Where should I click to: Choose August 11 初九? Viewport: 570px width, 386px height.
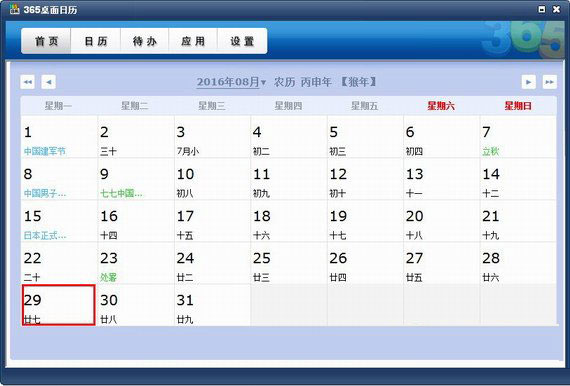[x=289, y=179]
